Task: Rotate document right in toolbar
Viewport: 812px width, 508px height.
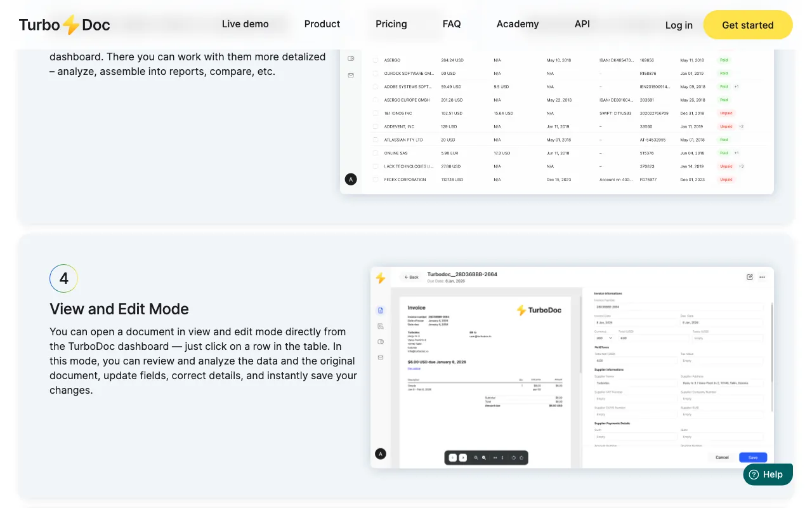Action: (x=521, y=457)
